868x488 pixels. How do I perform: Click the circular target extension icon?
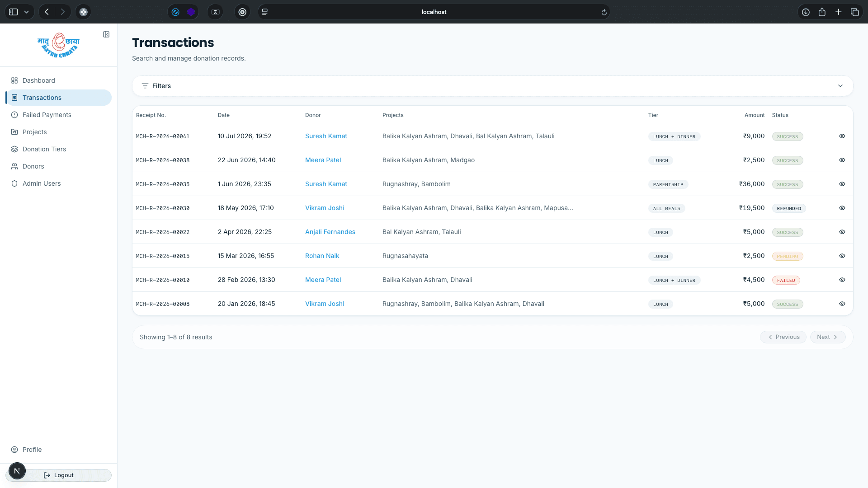(x=242, y=12)
